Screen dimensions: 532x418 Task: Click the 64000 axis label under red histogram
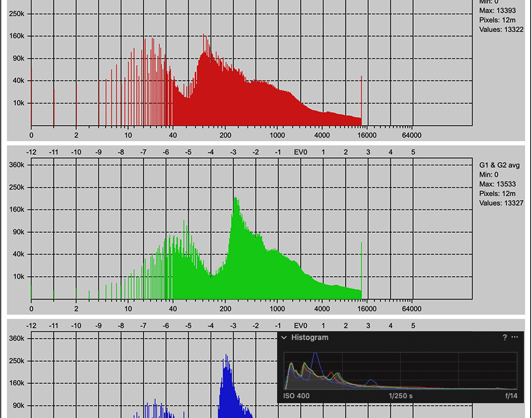pos(411,136)
